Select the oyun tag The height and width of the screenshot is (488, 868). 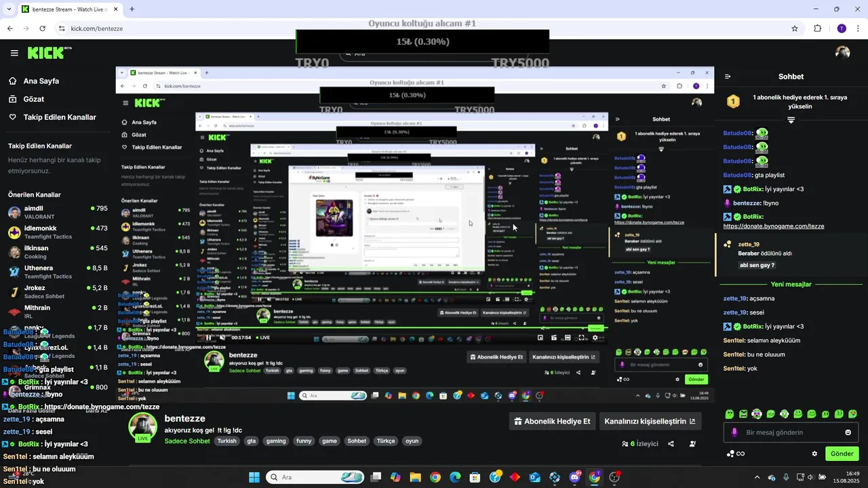click(412, 441)
